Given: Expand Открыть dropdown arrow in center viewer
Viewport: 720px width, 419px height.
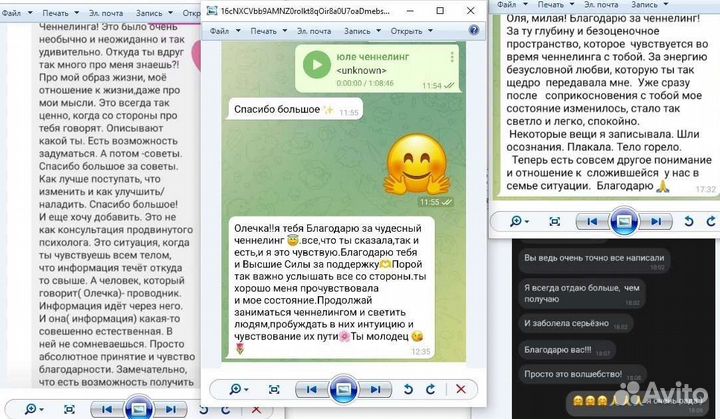Looking at the screenshot, I should coord(430,31).
